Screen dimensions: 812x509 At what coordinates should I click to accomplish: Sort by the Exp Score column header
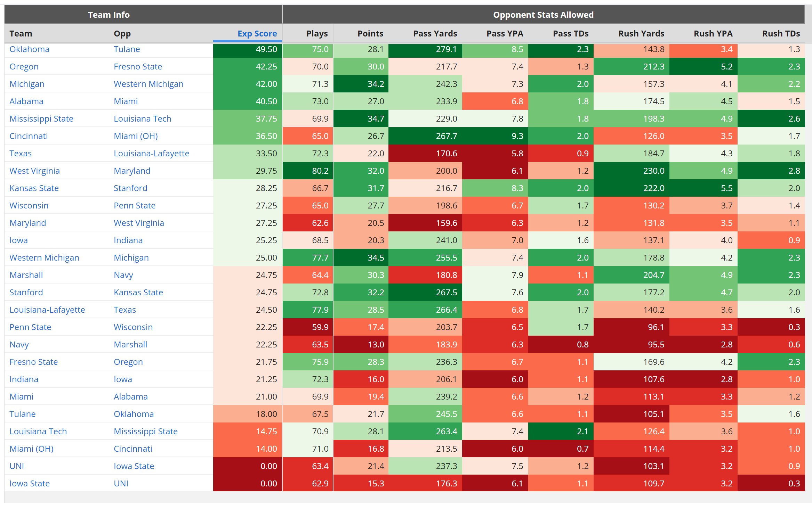(x=257, y=34)
